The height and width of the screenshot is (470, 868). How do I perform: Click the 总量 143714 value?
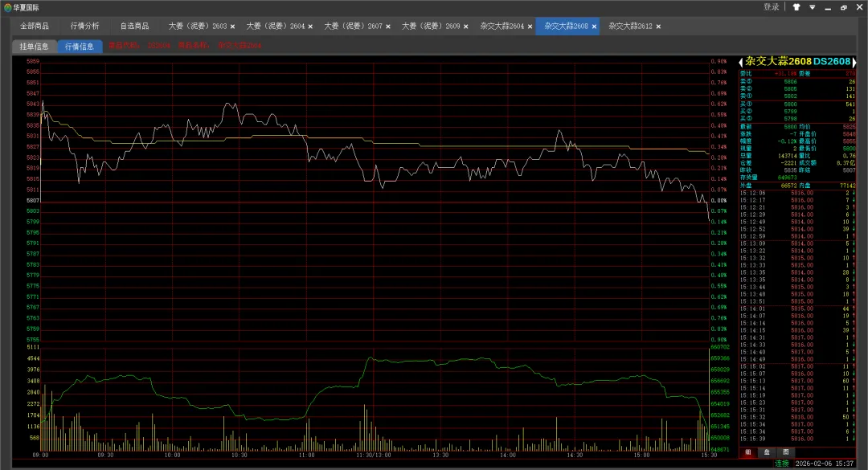(x=787, y=156)
